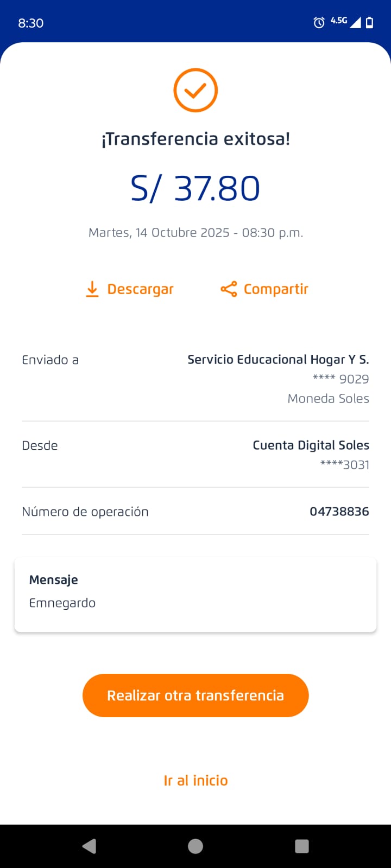Click Realizar otra transferencia button
This screenshot has height=868, width=391.
pos(195,695)
